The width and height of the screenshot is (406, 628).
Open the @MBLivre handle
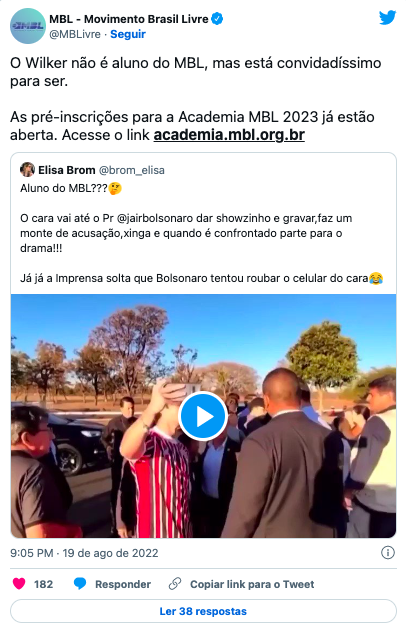coord(75,34)
